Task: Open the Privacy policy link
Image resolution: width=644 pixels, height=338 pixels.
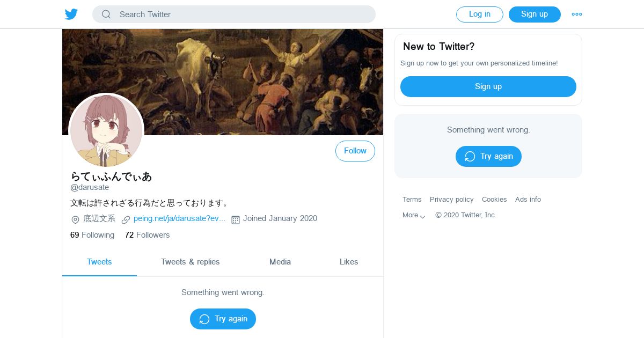Action: tap(452, 200)
